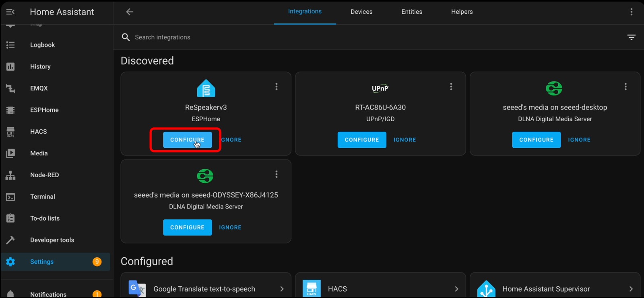Click the History chart icon

click(10, 67)
